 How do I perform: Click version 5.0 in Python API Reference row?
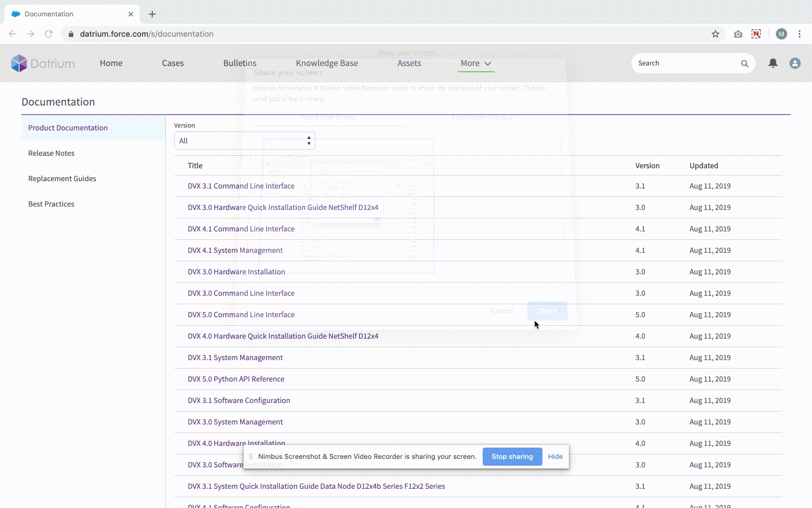pyautogui.click(x=640, y=379)
